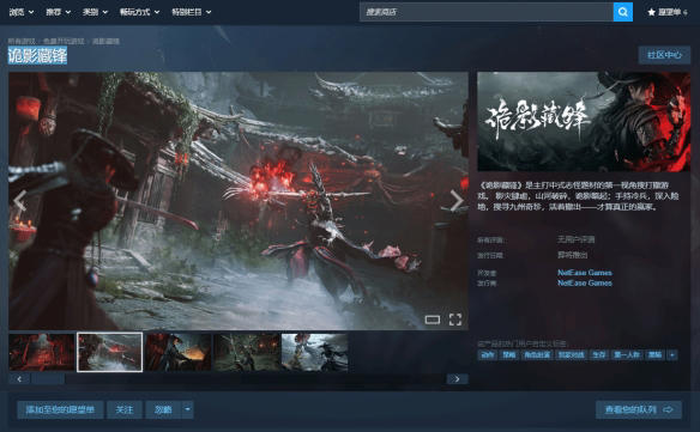This screenshot has width=700, height=432.
Task: Switch to theater mode view icon
Action: pyautogui.click(x=432, y=320)
